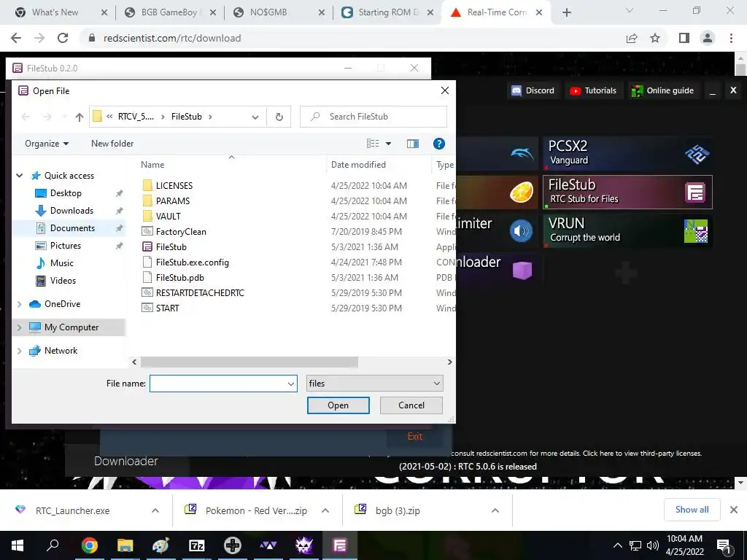Select the VAULT folder

[168, 216]
